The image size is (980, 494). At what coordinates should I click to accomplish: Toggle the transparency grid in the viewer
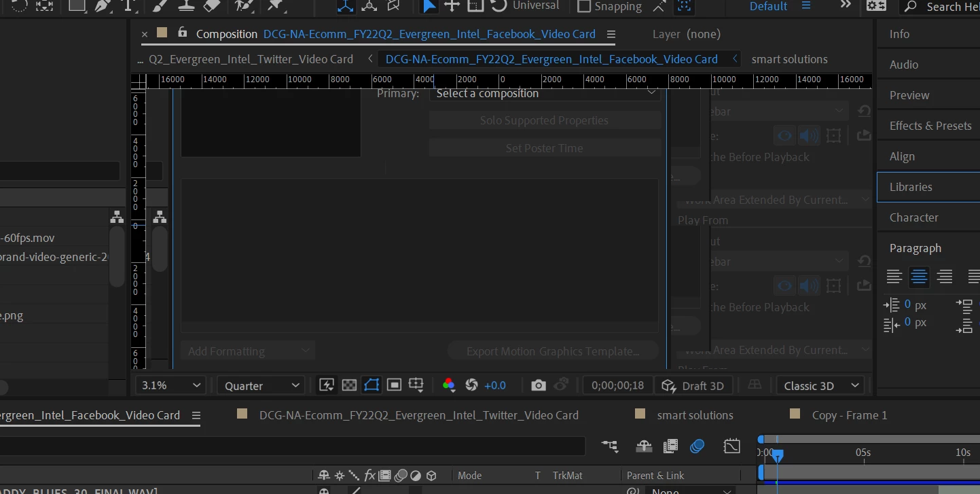349,385
